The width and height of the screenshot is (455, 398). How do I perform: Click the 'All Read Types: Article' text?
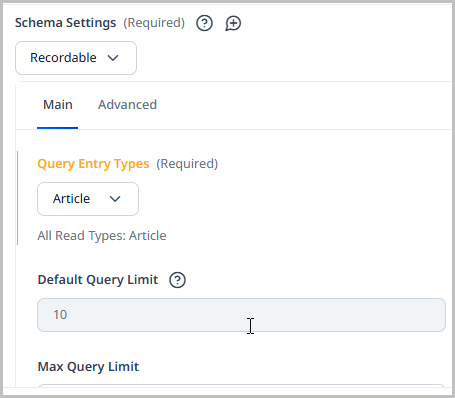(x=102, y=236)
